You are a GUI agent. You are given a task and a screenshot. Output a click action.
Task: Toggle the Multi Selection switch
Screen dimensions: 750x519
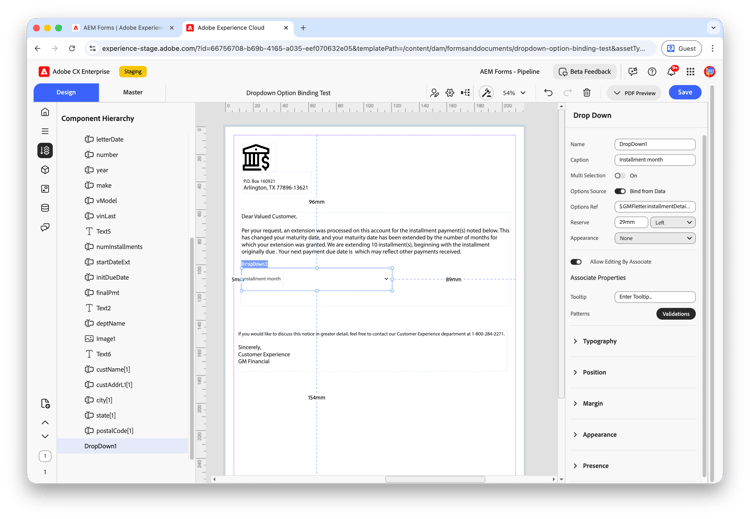click(x=620, y=176)
